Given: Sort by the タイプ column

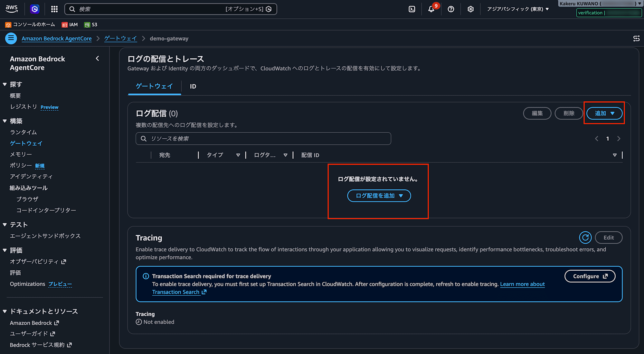Looking at the screenshot, I should point(215,155).
